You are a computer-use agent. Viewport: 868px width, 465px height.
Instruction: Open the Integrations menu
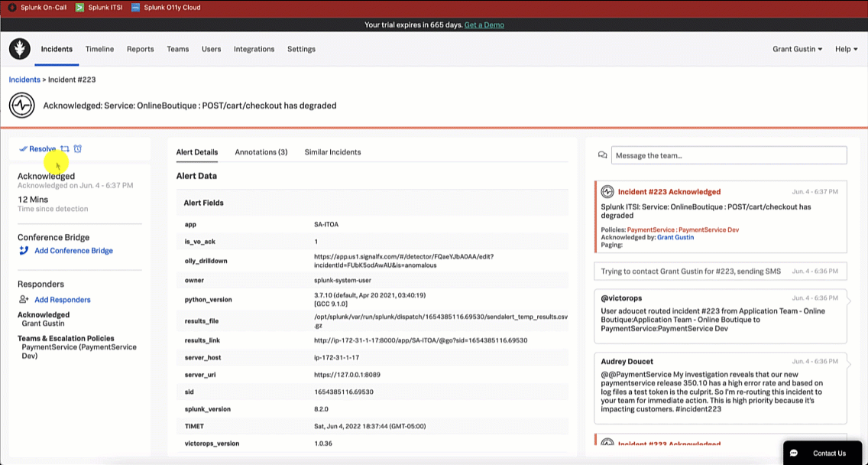pos(254,49)
